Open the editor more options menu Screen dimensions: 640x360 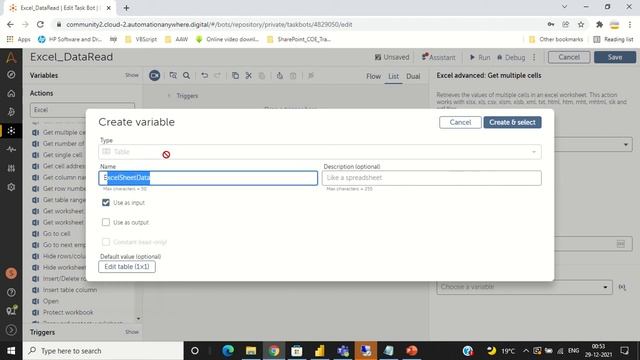(x=534, y=58)
